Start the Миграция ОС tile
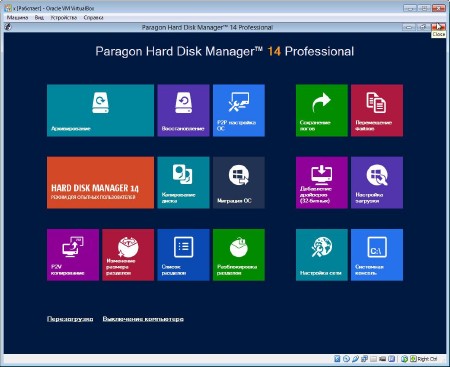Viewport: 450px width, 367px height. (x=239, y=183)
